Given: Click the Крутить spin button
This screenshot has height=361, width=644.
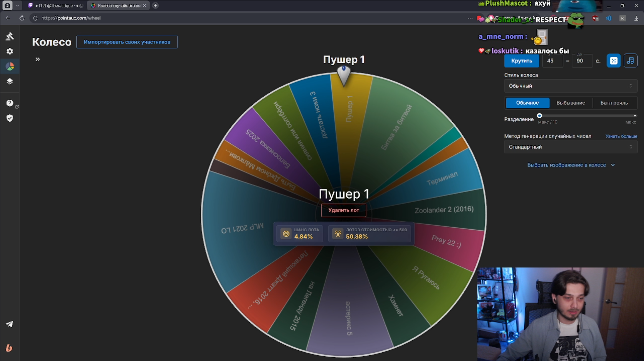Looking at the screenshot, I should pos(522,61).
